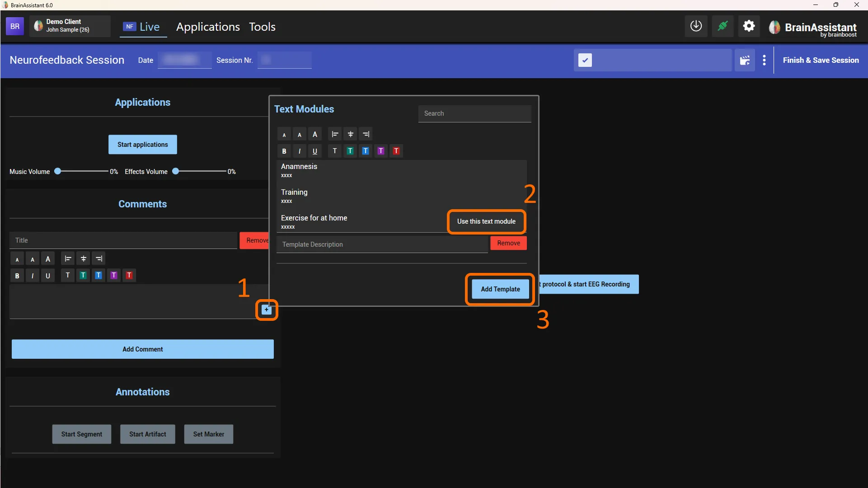Adjust the Effects Volume slider
The width and height of the screenshot is (868, 488).
199,171
